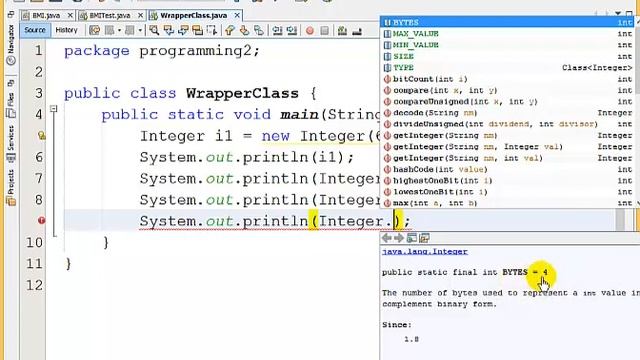Choose bitCount(int i) completion
The width and height of the screenshot is (640, 360).
click(x=507, y=79)
